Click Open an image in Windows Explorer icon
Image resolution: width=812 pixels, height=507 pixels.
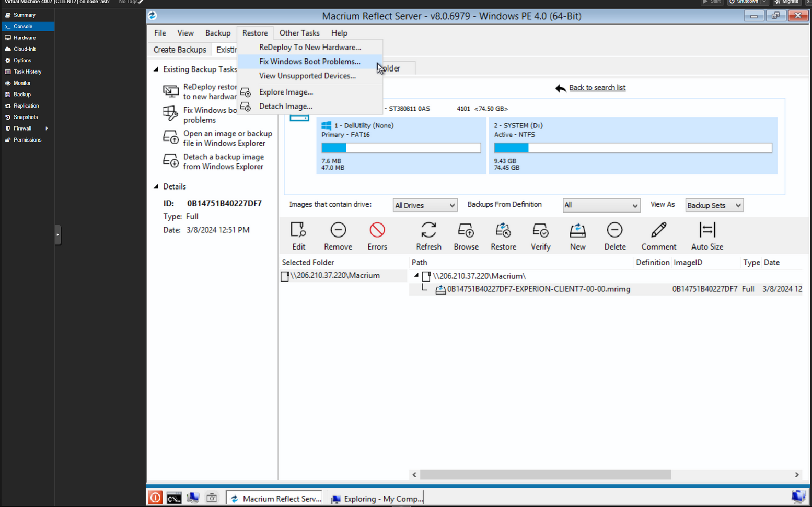[171, 137]
